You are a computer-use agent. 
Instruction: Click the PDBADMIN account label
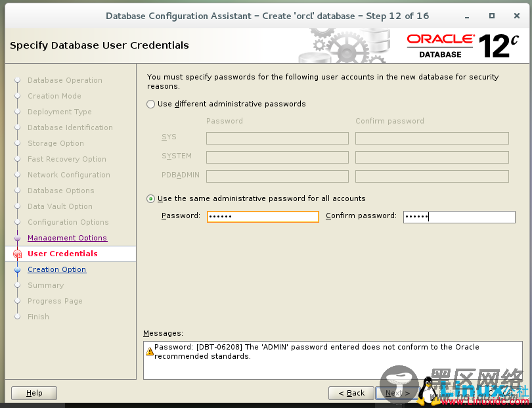coord(180,175)
